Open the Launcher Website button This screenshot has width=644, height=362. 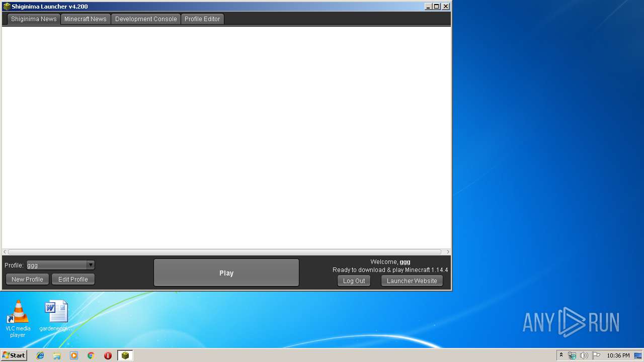[412, 281]
